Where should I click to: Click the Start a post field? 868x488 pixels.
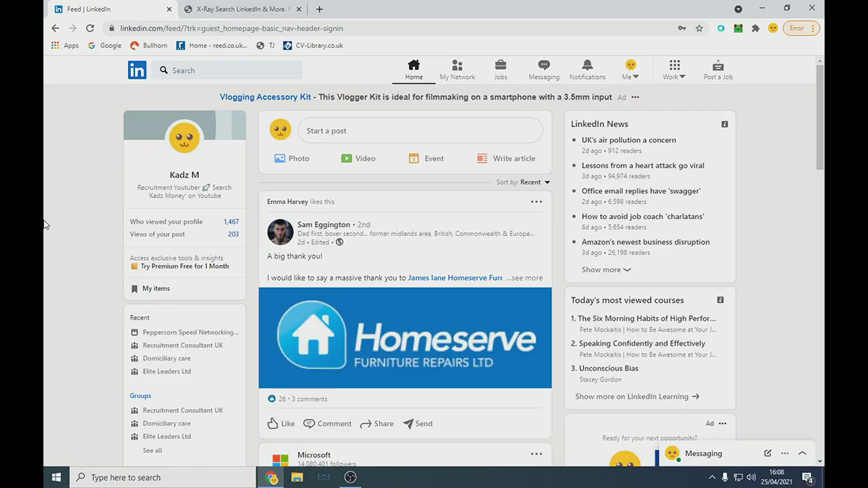(x=420, y=131)
